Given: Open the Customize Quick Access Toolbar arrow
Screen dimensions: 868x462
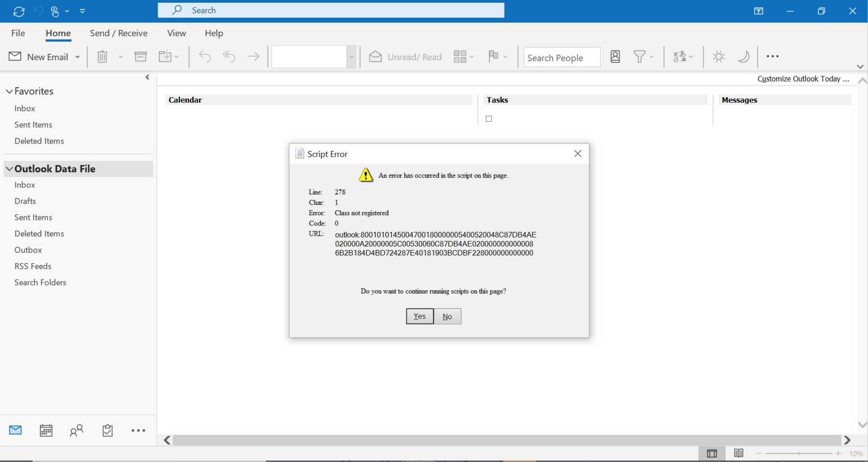Looking at the screenshot, I should click(x=83, y=11).
